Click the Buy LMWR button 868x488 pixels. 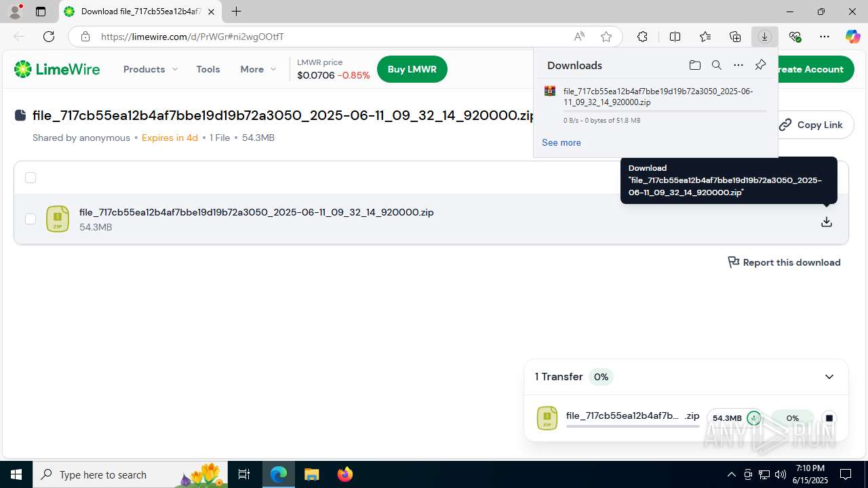coord(412,69)
